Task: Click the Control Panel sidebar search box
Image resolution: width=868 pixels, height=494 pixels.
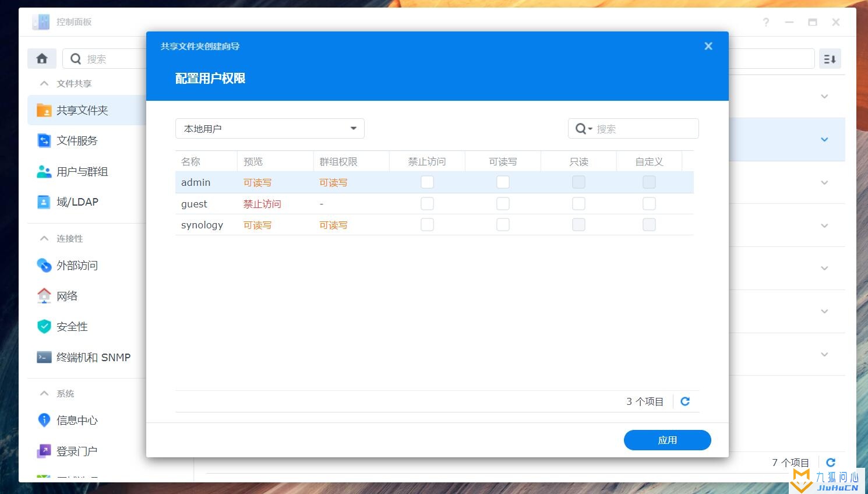Action: 105,59
